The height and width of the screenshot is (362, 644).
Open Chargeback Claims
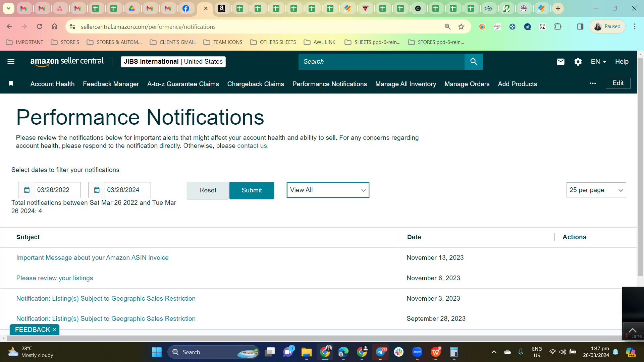[x=256, y=84]
